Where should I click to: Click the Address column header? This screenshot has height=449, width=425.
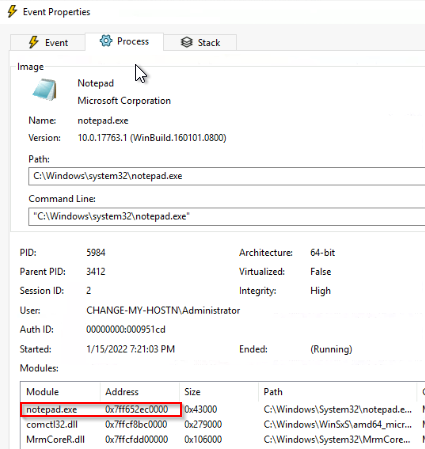(x=140, y=392)
